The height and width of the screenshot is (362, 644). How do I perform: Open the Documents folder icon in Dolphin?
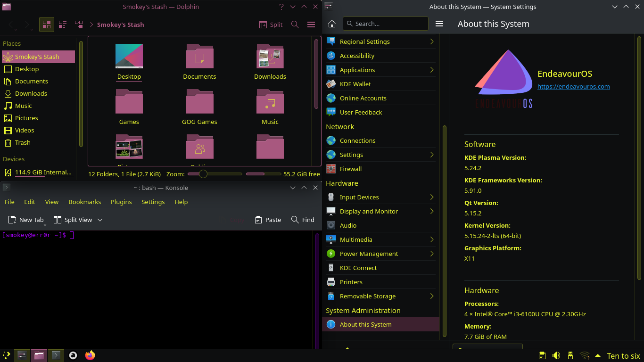point(200,57)
